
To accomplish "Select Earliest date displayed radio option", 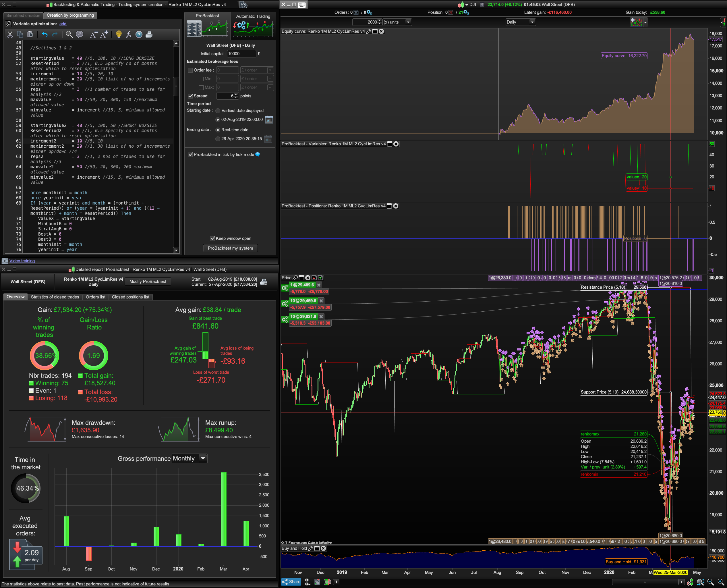I will tap(218, 111).
